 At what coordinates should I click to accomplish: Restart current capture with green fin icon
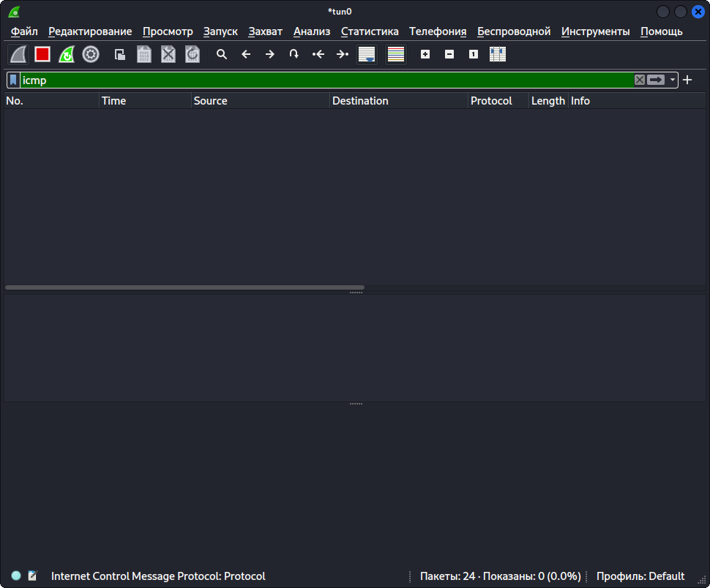point(67,54)
